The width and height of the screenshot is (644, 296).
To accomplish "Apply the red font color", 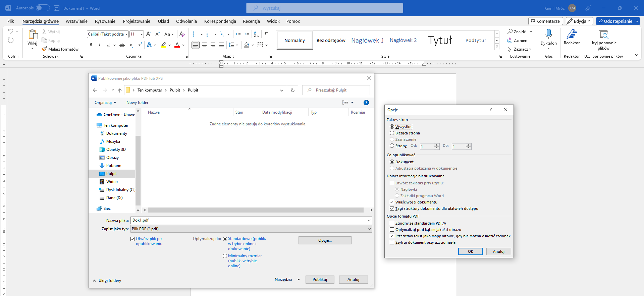I will [x=177, y=45].
